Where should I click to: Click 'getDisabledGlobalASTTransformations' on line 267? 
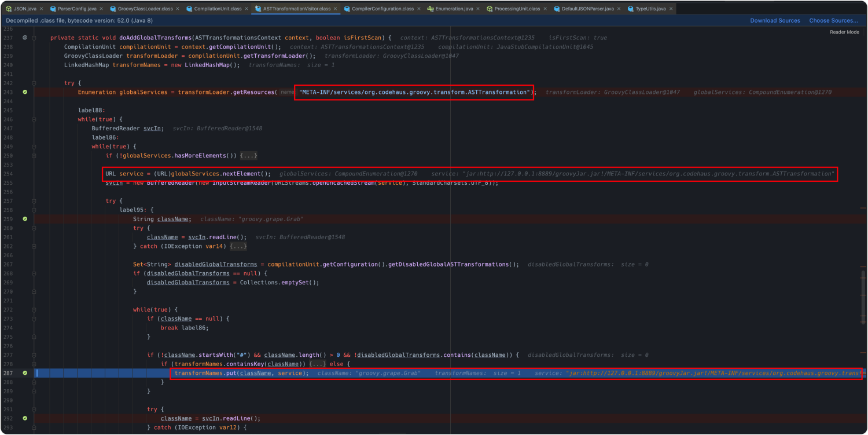[x=450, y=264]
